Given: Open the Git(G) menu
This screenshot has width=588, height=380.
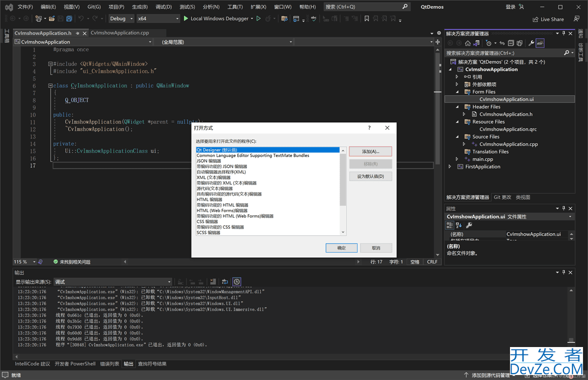Looking at the screenshot, I should (x=94, y=6).
